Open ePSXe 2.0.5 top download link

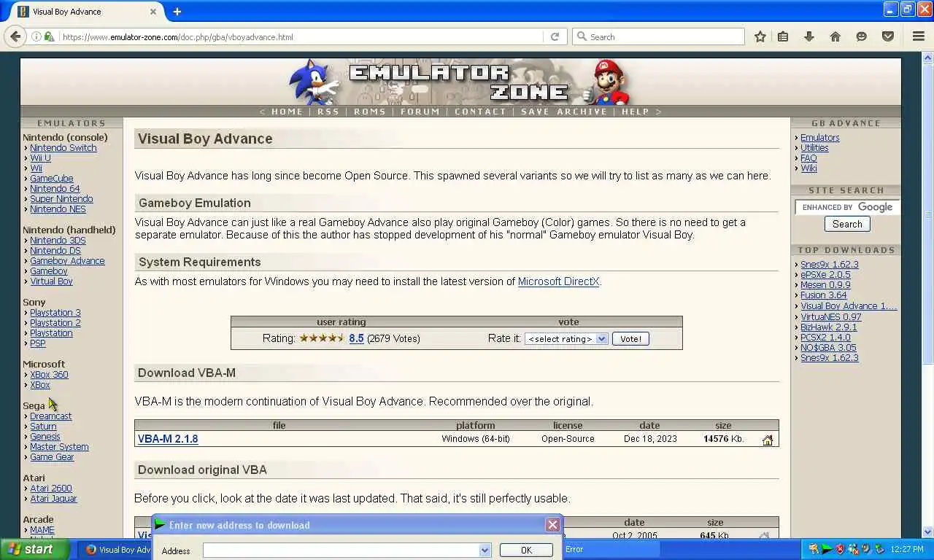coord(825,275)
